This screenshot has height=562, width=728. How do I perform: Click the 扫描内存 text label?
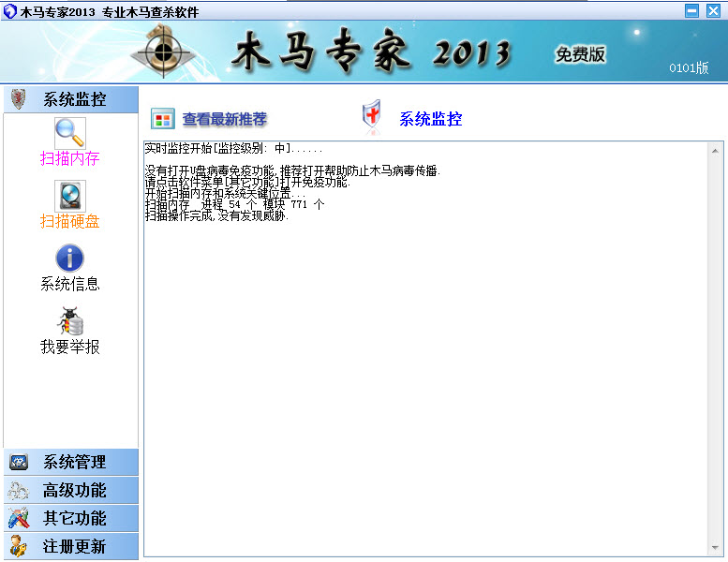pos(70,158)
